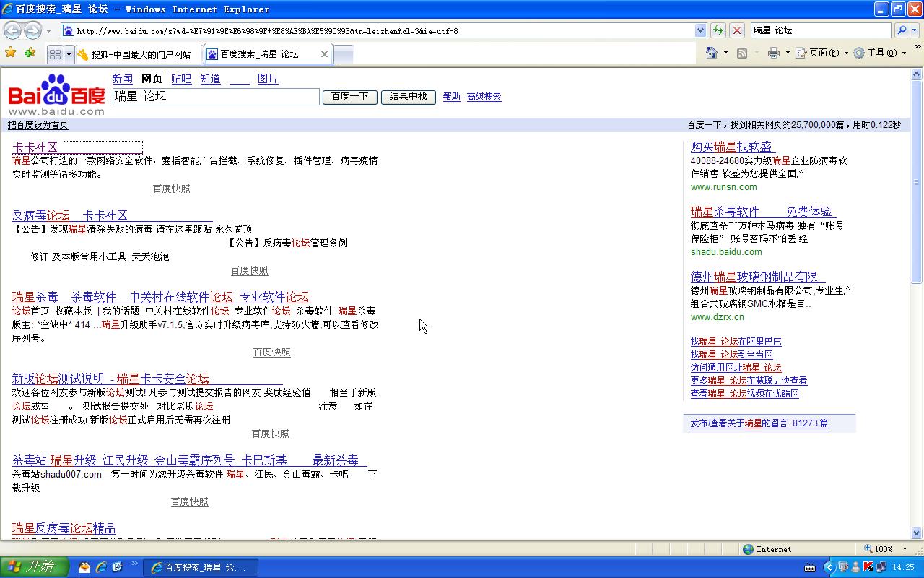Image resolution: width=924 pixels, height=578 pixels.
Task: Switch to the 贴吧 search category
Action: coord(181,79)
